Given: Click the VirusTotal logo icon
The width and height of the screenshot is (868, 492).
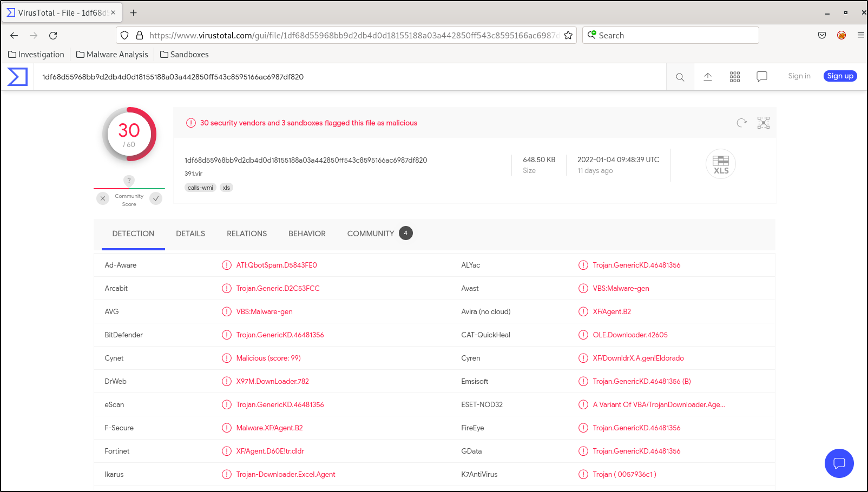Looking at the screenshot, I should click(17, 77).
